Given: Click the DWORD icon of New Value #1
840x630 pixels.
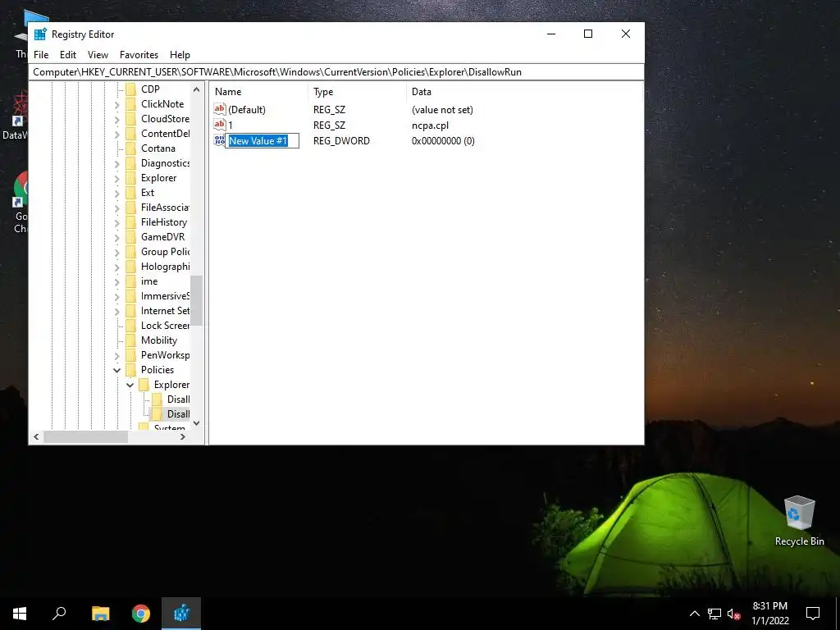Looking at the screenshot, I should coord(219,140).
